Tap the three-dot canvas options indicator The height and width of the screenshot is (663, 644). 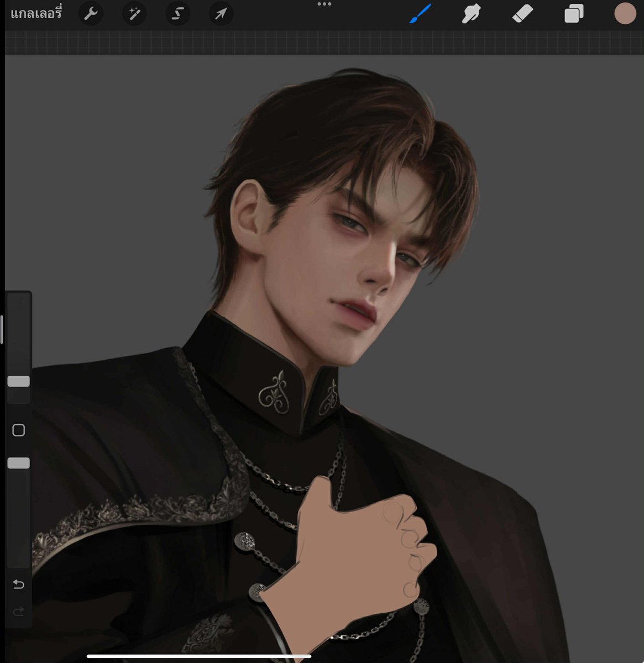coord(325,4)
